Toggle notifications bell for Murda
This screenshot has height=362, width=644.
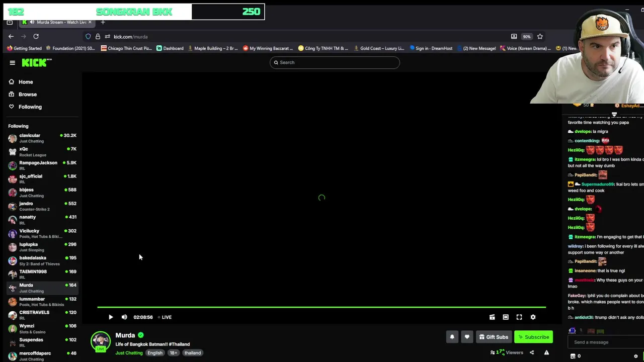pyautogui.click(x=452, y=337)
